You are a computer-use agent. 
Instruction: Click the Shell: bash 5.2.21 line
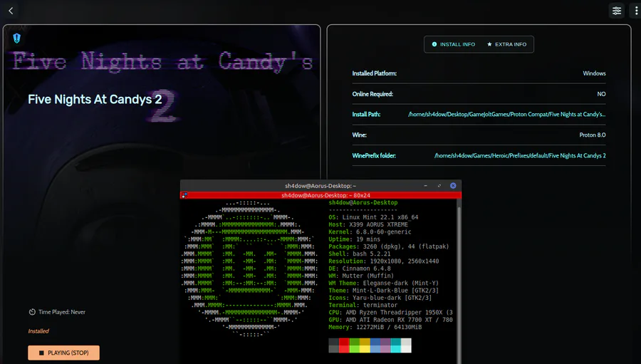[x=360, y=254]
